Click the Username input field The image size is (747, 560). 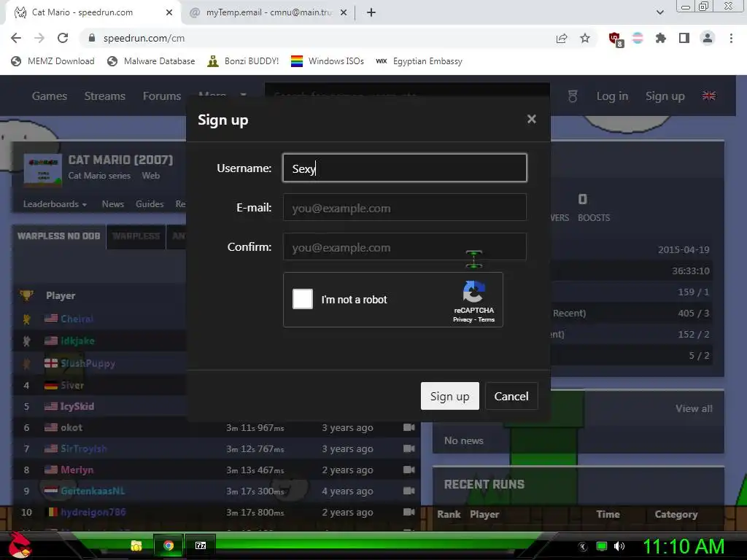405,168
